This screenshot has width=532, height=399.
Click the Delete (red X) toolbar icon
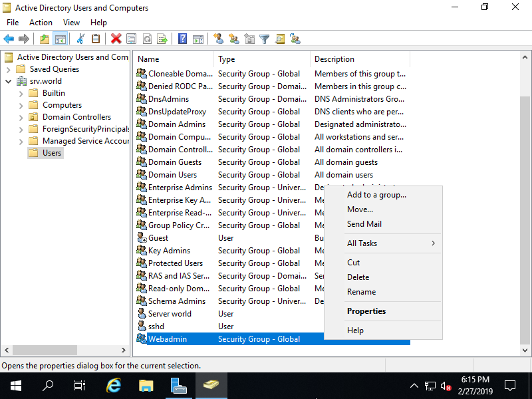coord(116,39)
